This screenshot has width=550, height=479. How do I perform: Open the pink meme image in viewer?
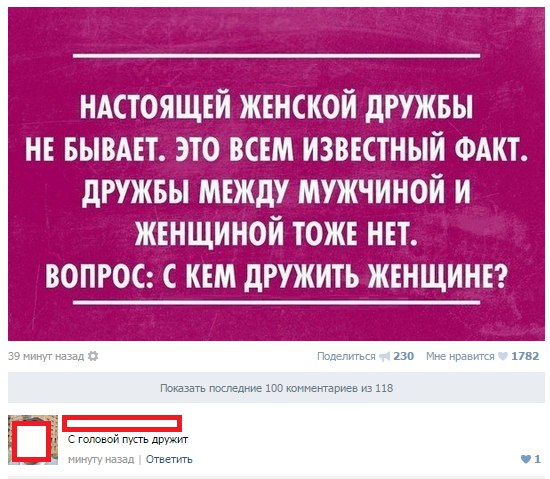pyautogui.click(x=276, y=174)
